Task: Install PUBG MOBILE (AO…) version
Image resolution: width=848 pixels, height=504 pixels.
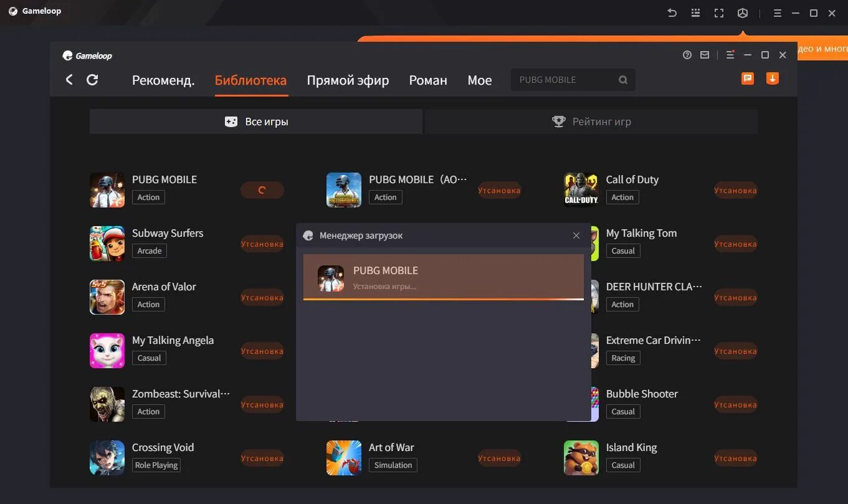Action: pos(499,191)
